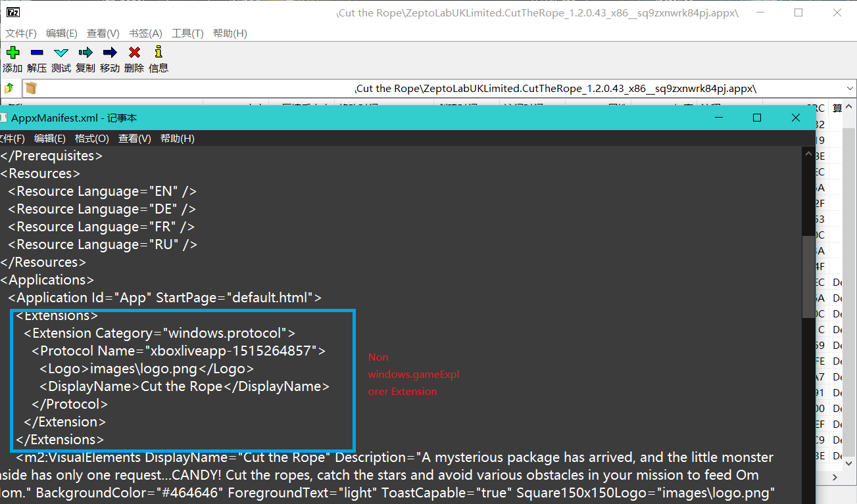Open 7-Zip's 帮助(H) menu
Viewport: 857px width, 504px height.
click(x=230, y=34)
